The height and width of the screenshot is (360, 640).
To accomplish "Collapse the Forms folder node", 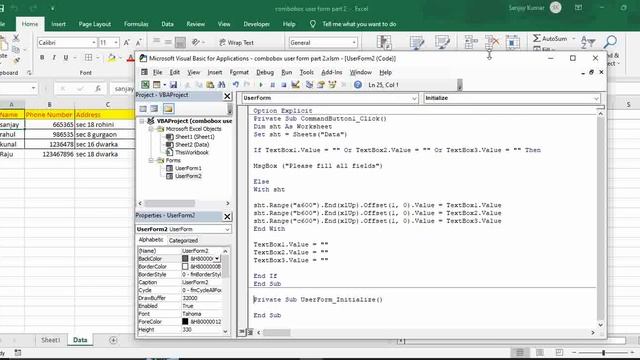I will pos(151,160).
